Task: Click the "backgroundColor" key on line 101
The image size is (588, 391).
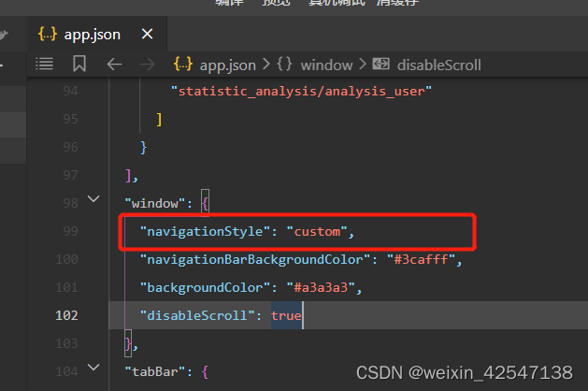Action: click(x=205, y=288)
